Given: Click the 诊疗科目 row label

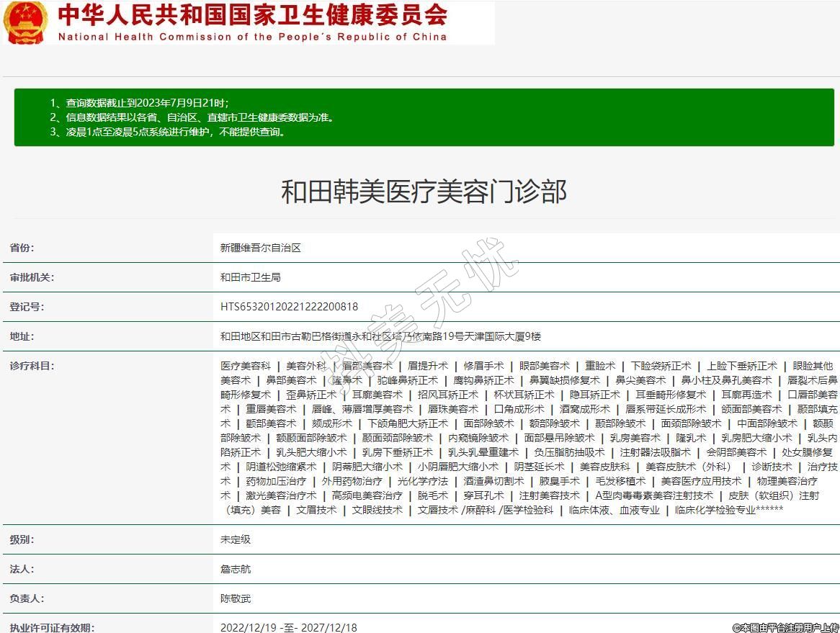Looking at the screenshot, I should (32, 366).
